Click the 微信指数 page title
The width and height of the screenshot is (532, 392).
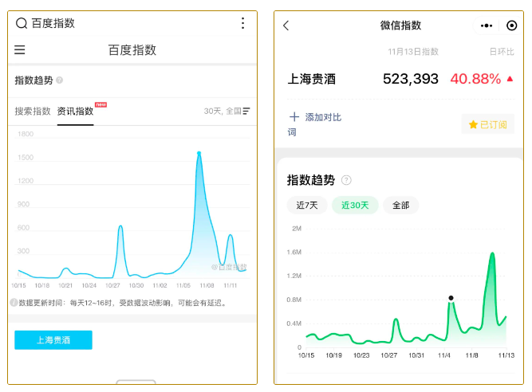pyautogui.click(x=400, y=25)
